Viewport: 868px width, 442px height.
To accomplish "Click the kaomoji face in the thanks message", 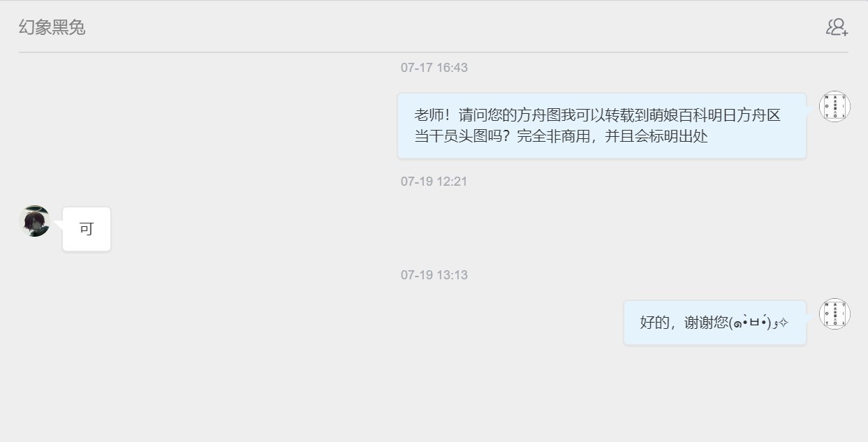I will pyautogui.click(x=752, y=323).
